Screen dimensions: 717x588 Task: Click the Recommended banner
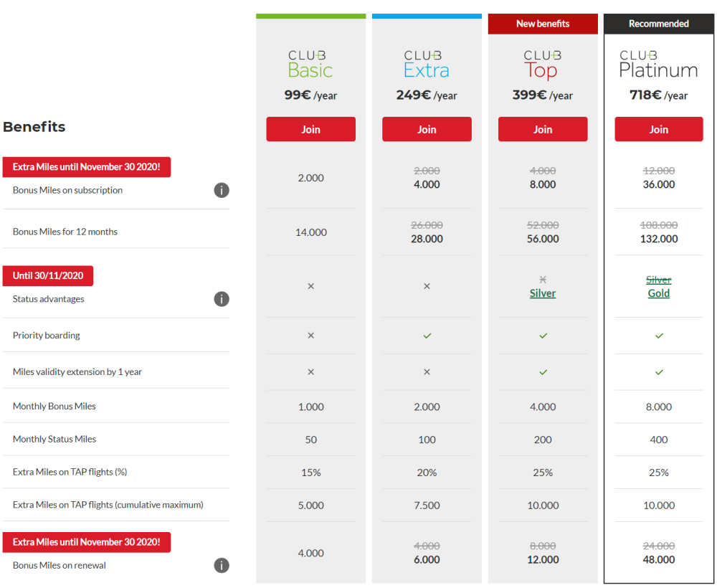pyautogui.click(x=659, y=24)
